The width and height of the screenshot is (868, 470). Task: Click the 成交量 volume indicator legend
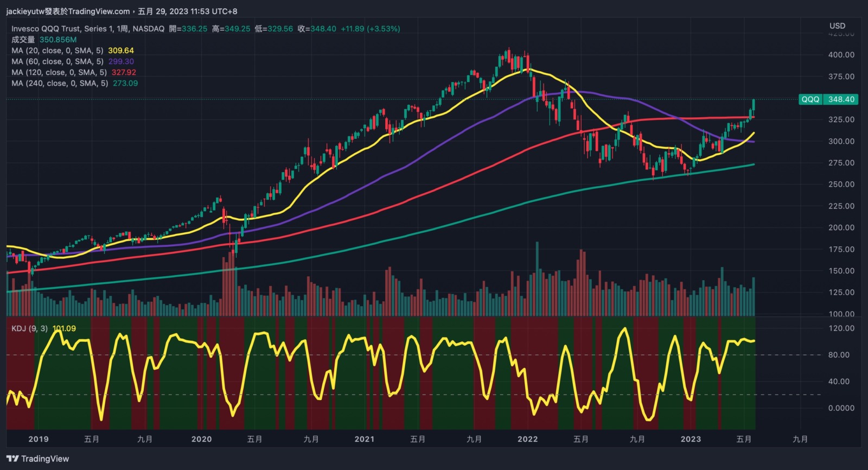[x=23, y=40]
